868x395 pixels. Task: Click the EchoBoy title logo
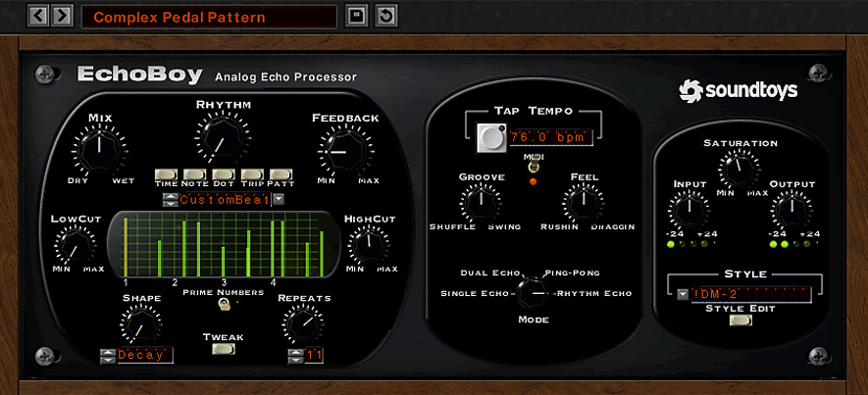(139, 74)
